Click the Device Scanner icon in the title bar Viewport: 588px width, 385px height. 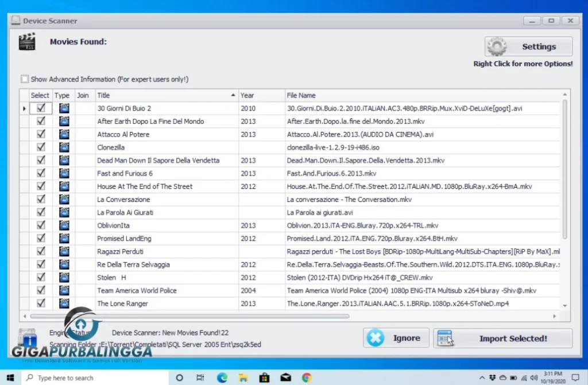pyautogui.click(x=14, y=20)
